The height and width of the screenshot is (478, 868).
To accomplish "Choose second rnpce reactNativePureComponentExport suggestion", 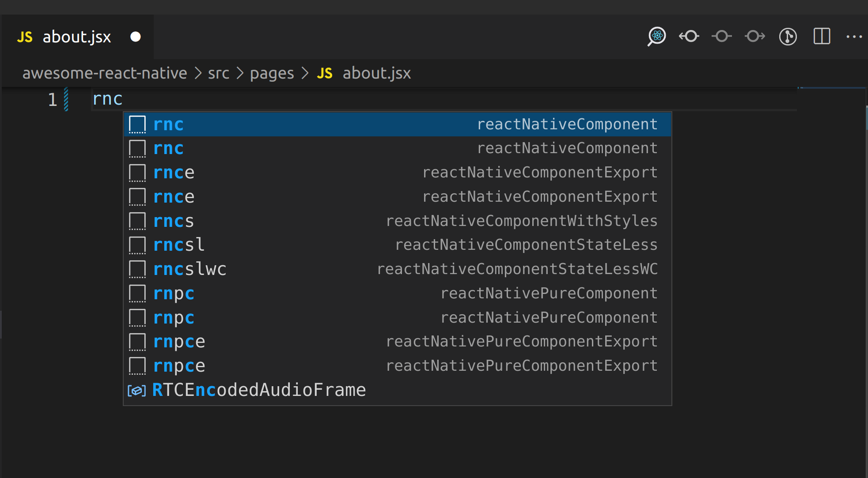I will (398, 366).
